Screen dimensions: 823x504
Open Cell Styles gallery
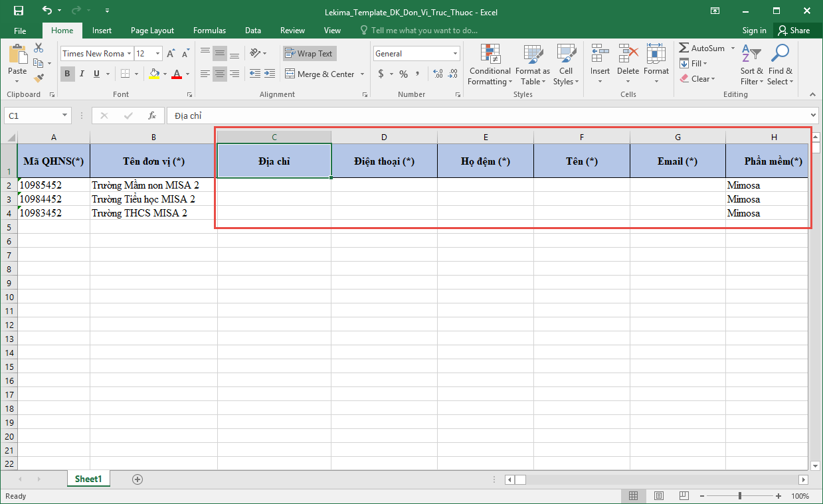pyautogui.click(x=566, y=65)
